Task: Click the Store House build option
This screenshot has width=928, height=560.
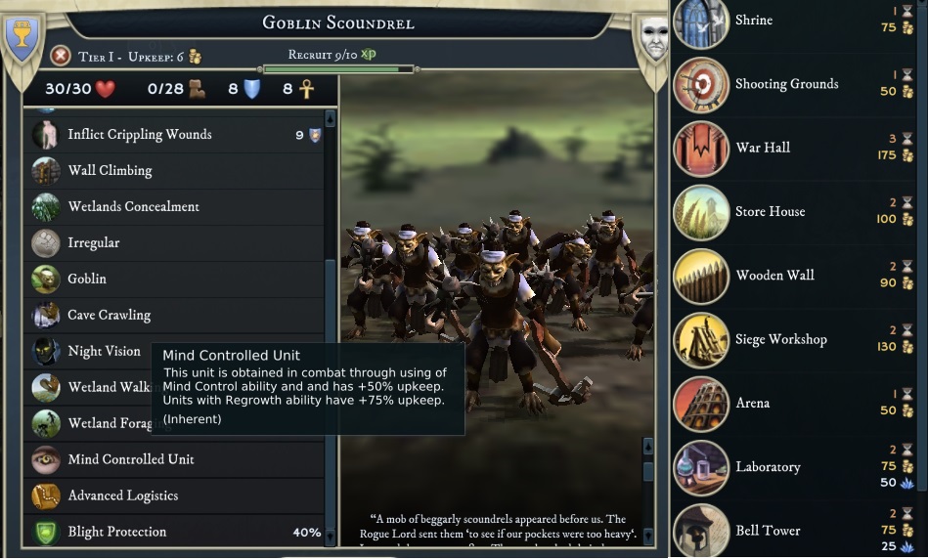Action: click(x=794, y=212)
